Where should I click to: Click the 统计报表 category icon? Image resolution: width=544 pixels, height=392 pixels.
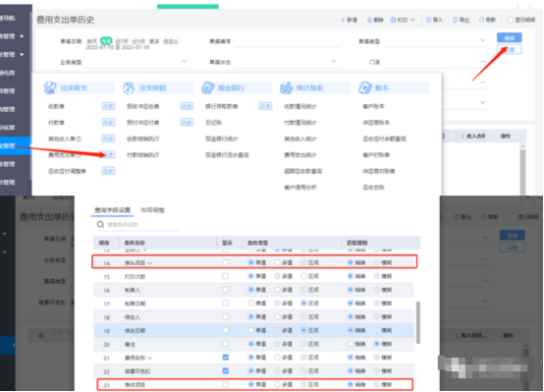pyautogui.click(x=287, y=87)
